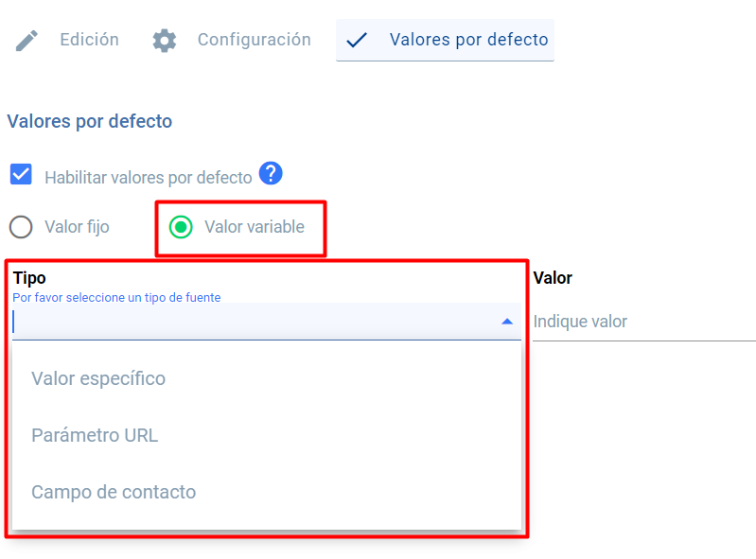Select the Valor fijo radio button

coord(21,226)
